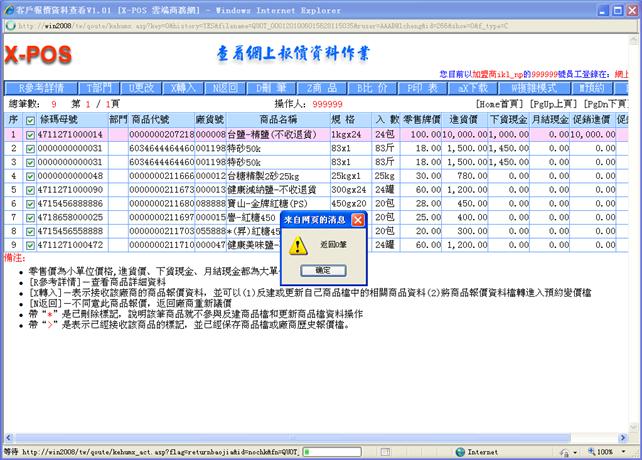This screenshot has width=642, height=460.
Task: Click the yellow warning icon in dialog
Action: (298, 244)
